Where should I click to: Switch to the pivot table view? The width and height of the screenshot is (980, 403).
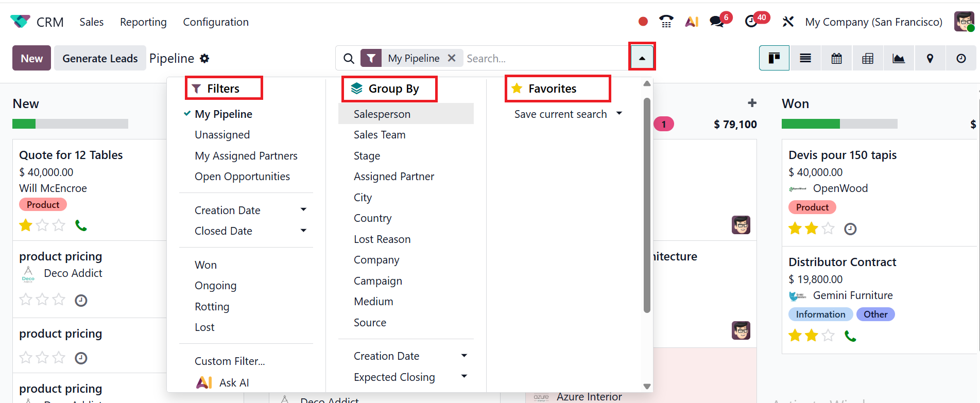click(868, 58)
